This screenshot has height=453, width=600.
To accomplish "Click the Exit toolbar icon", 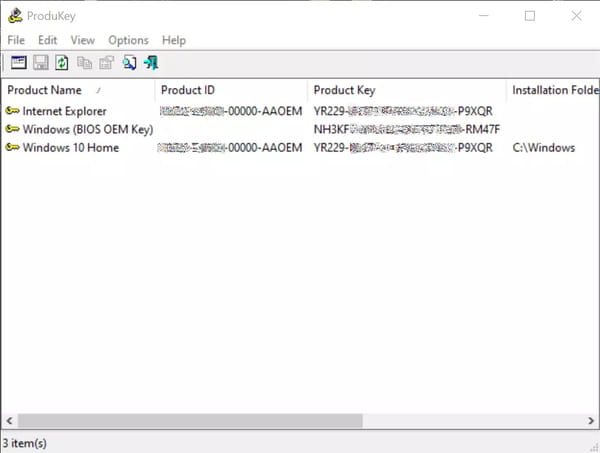I will [x=151, y=62].
